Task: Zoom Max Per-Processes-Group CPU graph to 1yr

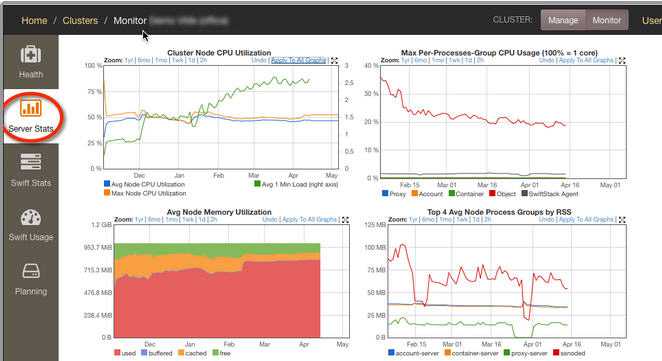Action: point(405,60)
